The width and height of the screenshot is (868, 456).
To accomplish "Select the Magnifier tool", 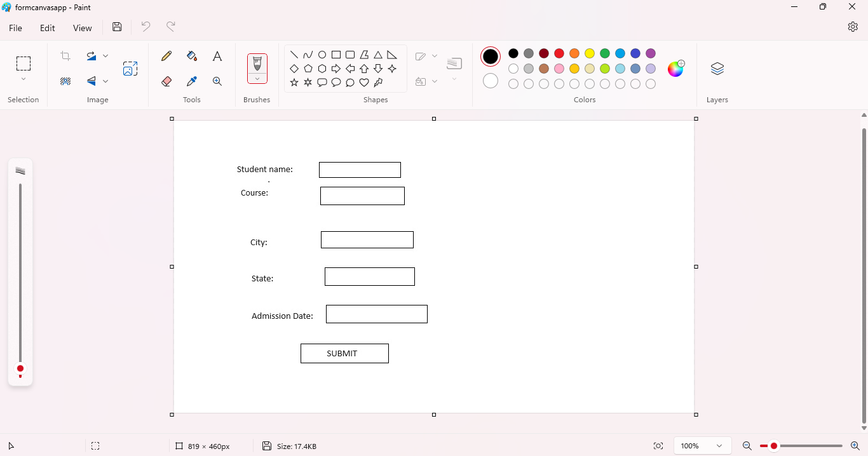I will tap(217, 81).
